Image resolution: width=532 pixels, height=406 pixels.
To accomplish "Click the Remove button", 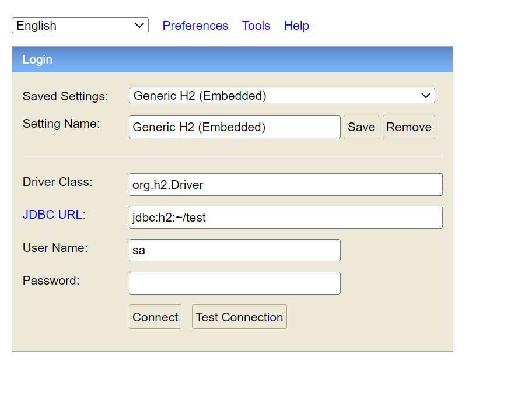I will [x=409, y=127].
